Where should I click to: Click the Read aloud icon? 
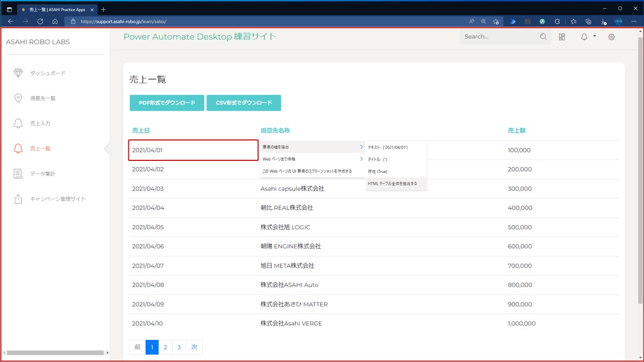[x=471, y=22]
